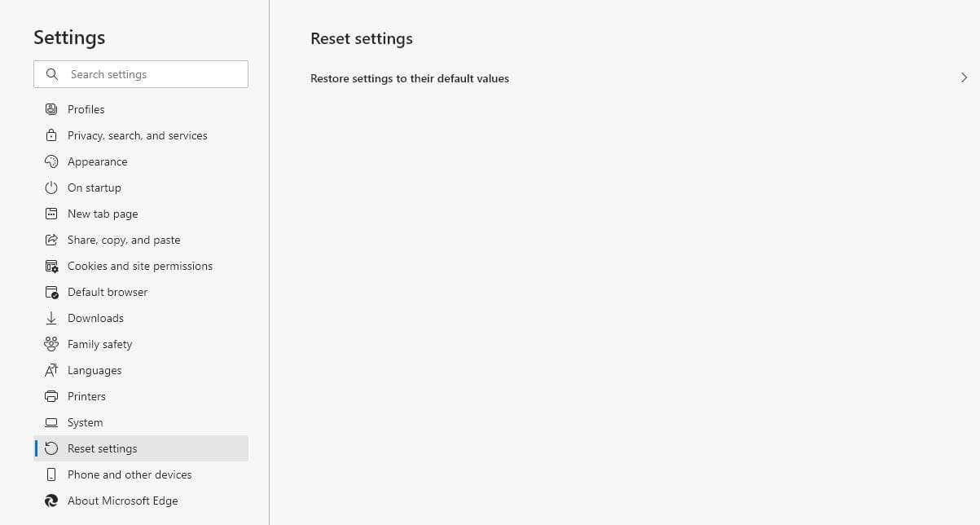The image size is (980, 525).
Task: Click into the Search settings field
Action: coord(141,74)
